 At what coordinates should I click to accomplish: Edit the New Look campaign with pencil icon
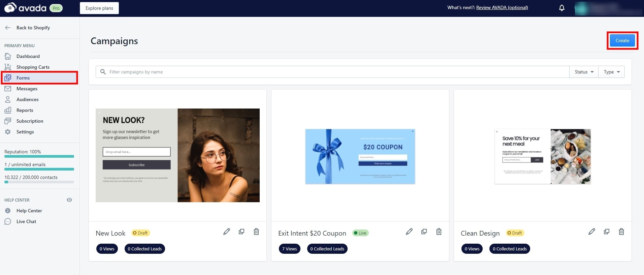click(227, 232)
